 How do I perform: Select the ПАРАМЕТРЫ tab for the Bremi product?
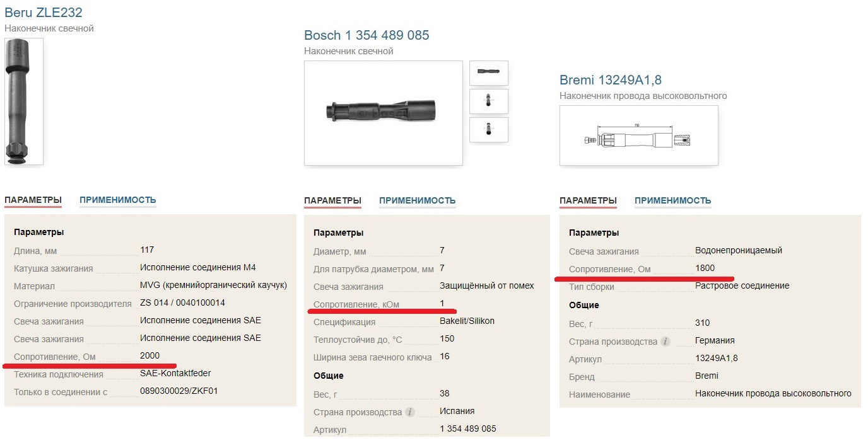588,201
